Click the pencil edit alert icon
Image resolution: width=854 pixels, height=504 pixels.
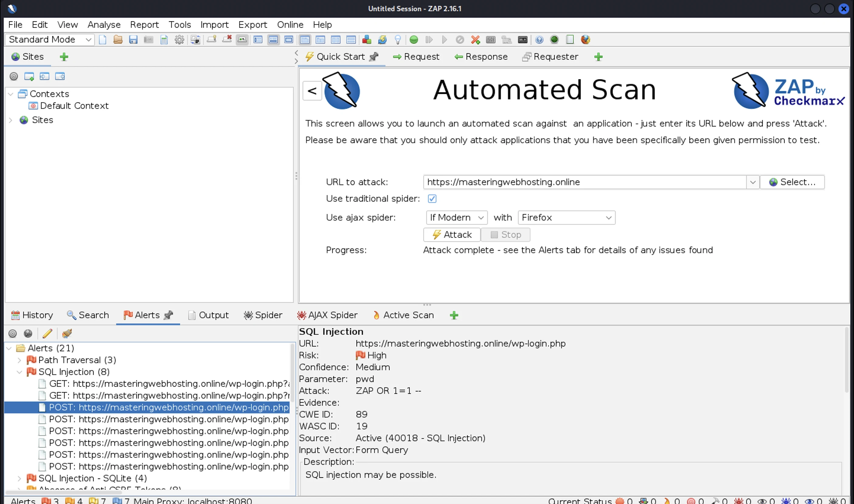pyautogui.click(x=47, y=333)
